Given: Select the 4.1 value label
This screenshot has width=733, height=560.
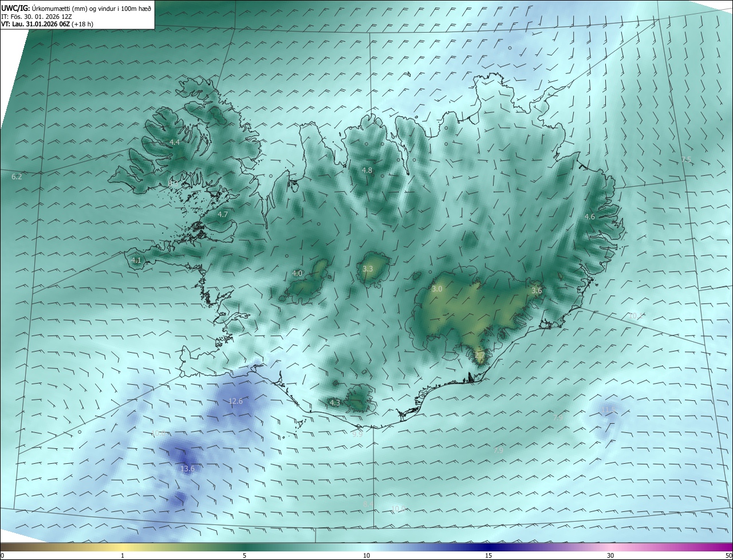Looking at the screenshot, I should 136,260.
